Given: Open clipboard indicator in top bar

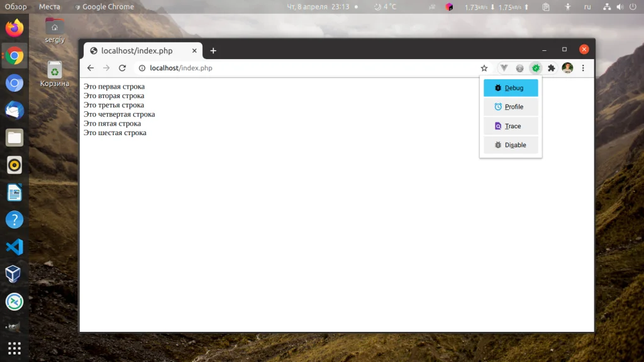Looking at the screenshot, I should (x=546, y=6).
